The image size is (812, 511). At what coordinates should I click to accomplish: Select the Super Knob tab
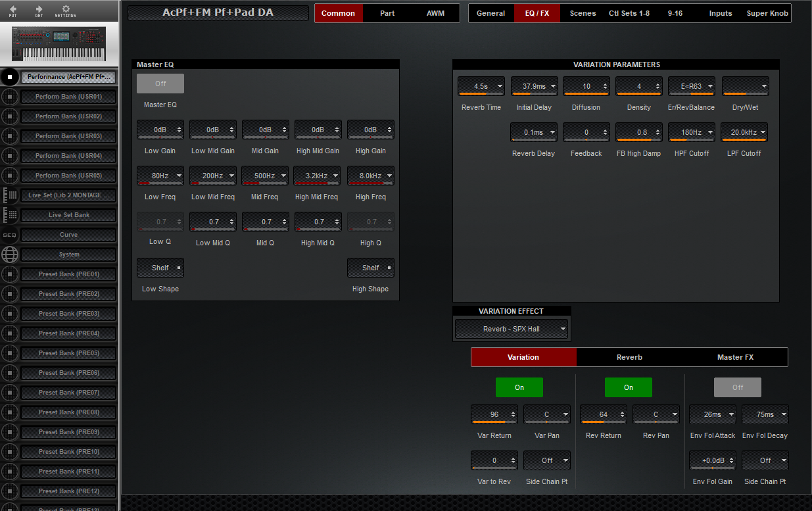[x=767, y=13]
